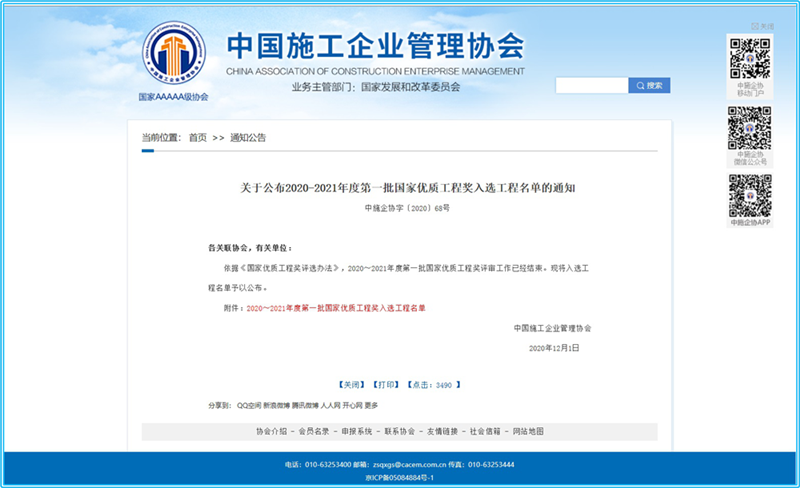Click the 【关闭】 page link
This screenshot has width=800, height=488.
pos(351,384)
